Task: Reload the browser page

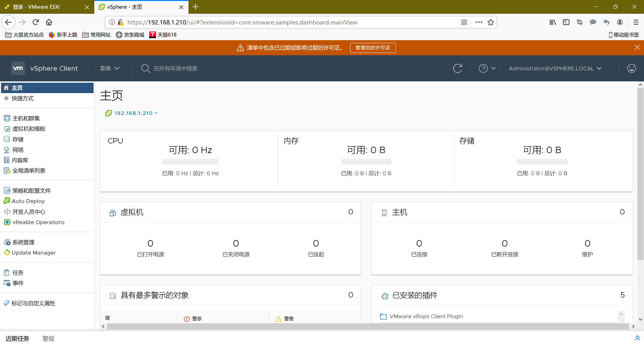Action: tap(36, 22)
